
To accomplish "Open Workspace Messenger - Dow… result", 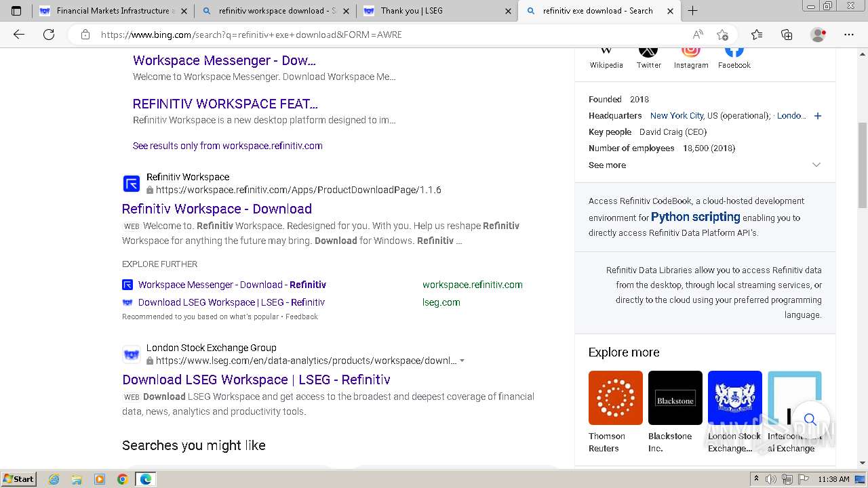I will click(x=224, y=60).
